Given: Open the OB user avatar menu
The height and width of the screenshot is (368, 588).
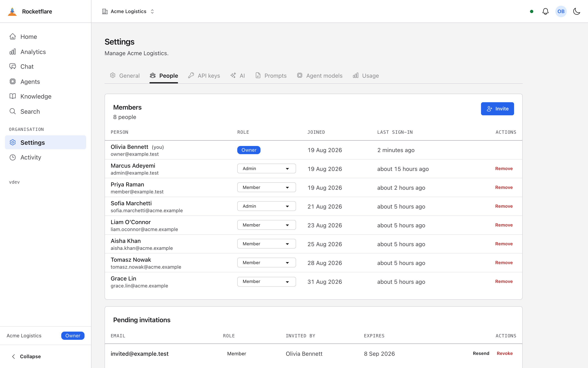Looking at the screenshot, I should (x=561, y=11).
